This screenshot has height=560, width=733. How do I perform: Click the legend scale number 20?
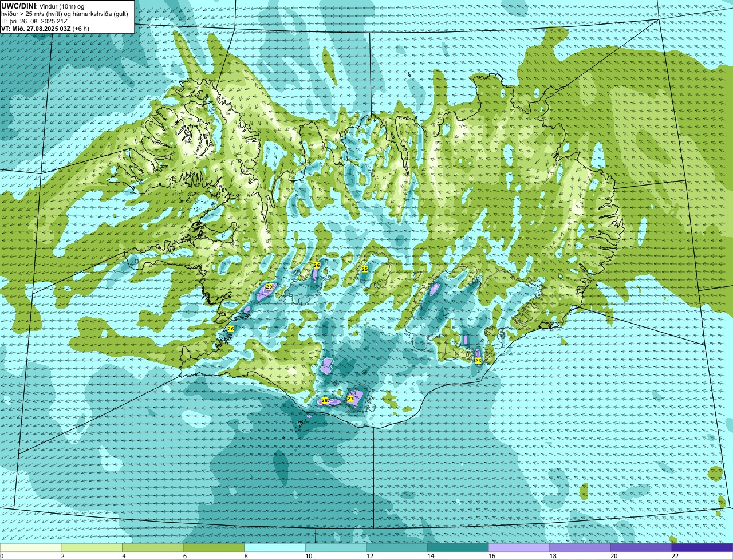point(614,556)
